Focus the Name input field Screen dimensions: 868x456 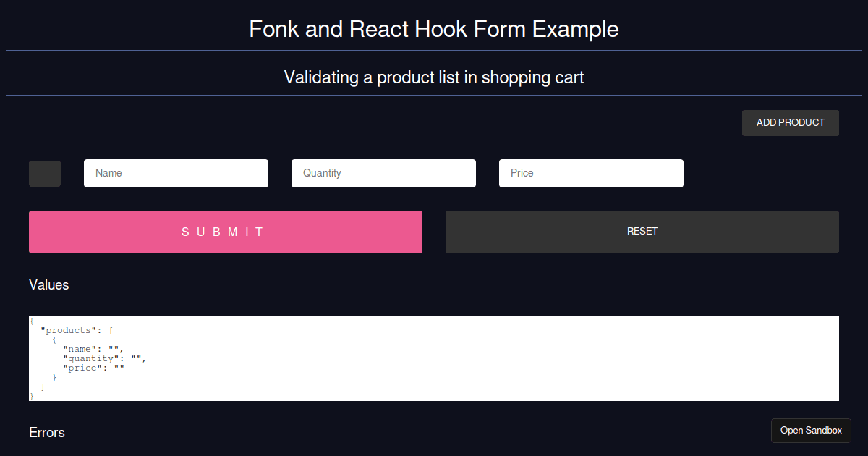[x=176, y=174]
